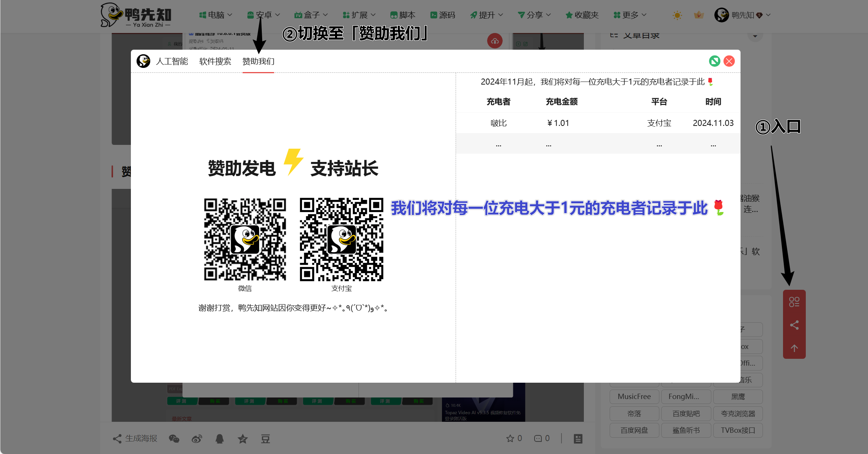Toggle the sun light/dark theme icon
The width and height of the screenshot is (868, 454).
(x=677, y=15)
